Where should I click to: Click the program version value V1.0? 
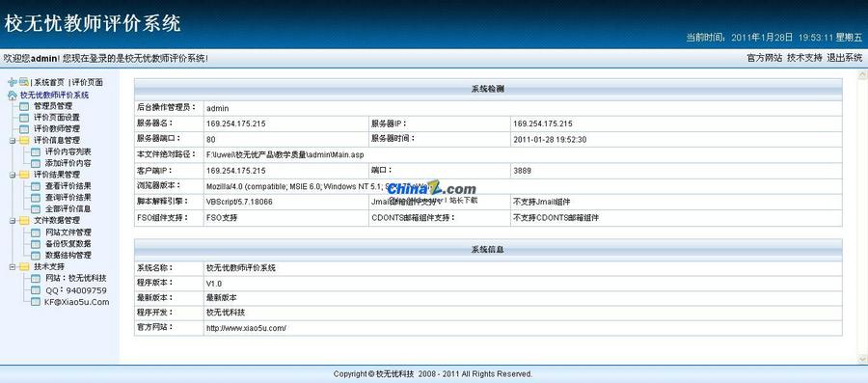coord(214,284)
